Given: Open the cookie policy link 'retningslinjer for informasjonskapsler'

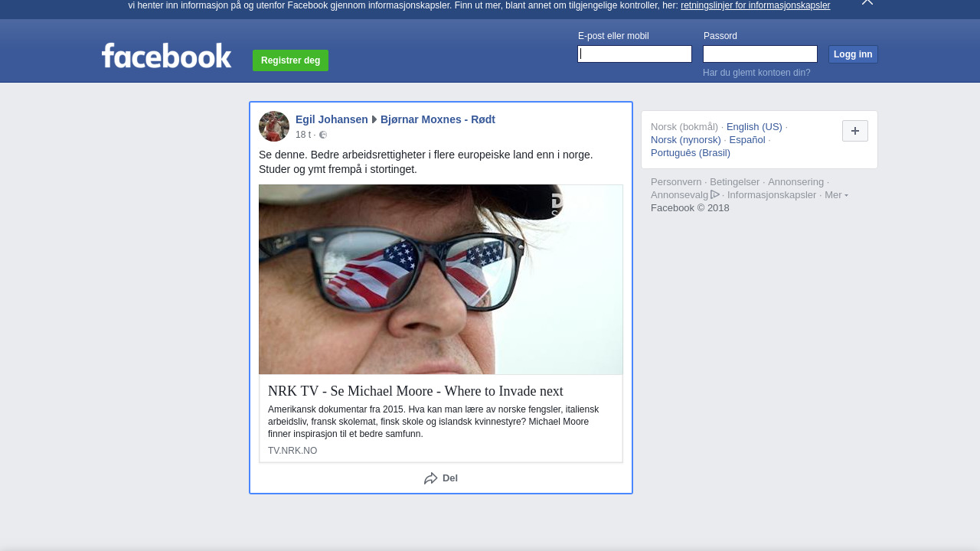Looking at the screenshot, I should coord(755,5).
